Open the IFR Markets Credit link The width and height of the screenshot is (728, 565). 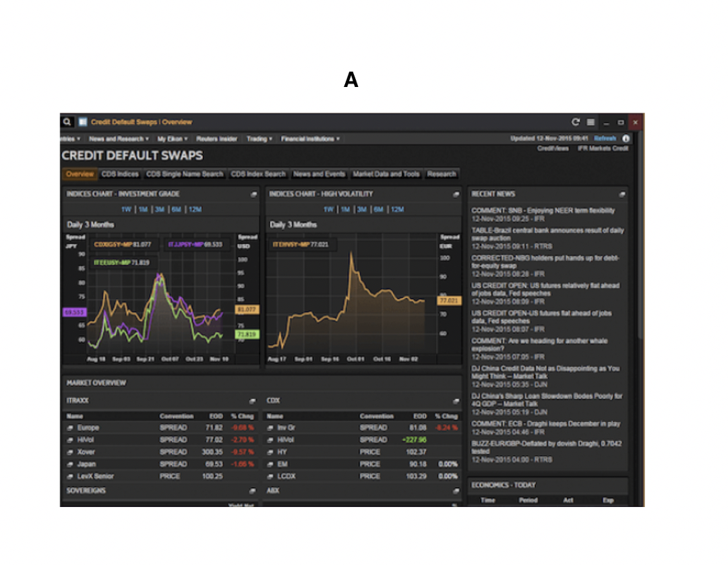pos(603,148)
